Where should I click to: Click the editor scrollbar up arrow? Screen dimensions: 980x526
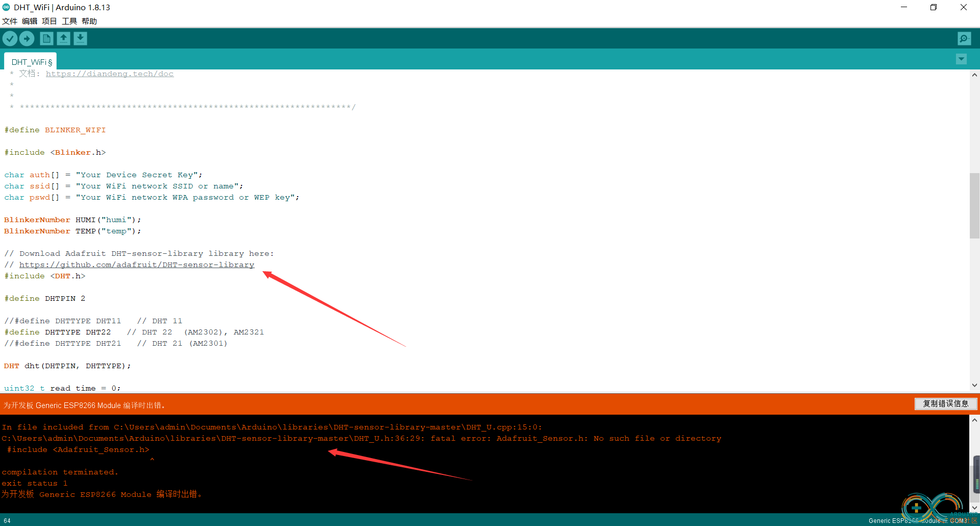(x=974, y=75)
